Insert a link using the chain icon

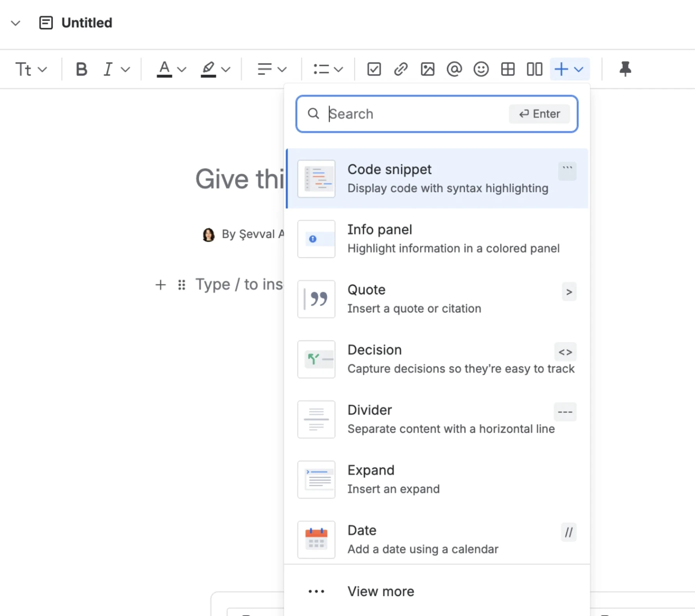pos(401,69)
